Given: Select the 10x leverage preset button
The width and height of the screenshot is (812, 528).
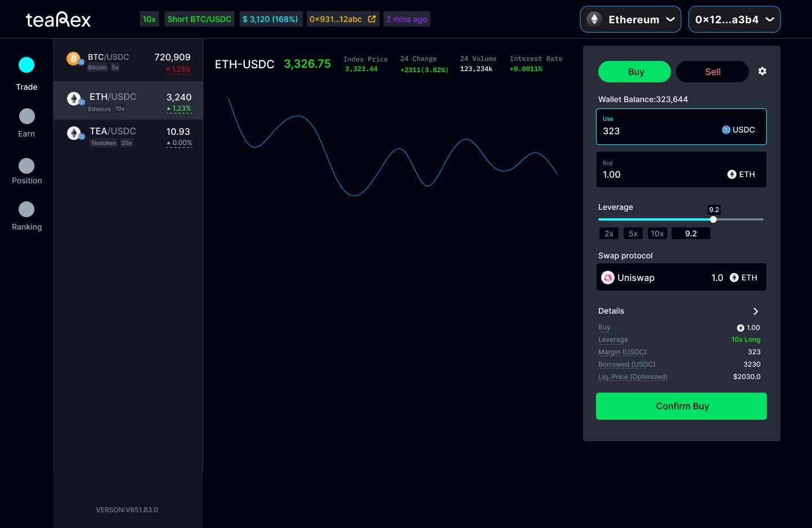Looking at the screenshot, I should pyautogui.click(x=657, y=234).
